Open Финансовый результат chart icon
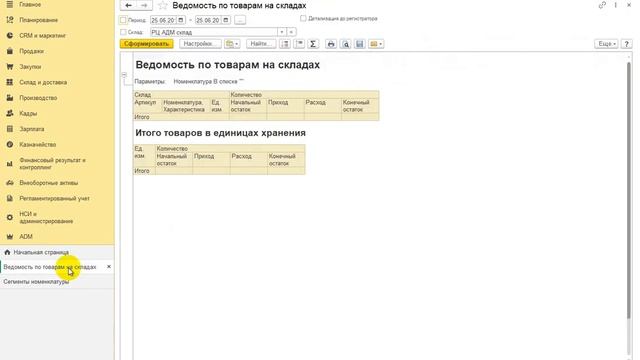 tap(10, 164)
